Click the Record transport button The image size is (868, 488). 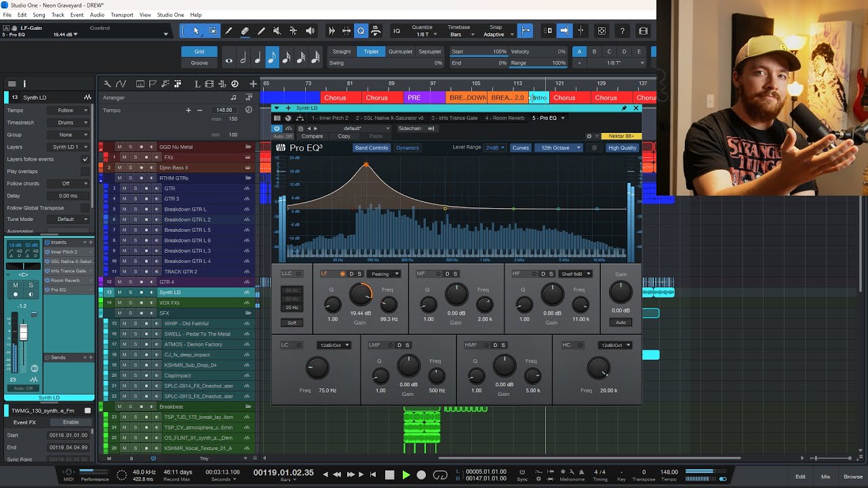click(421, 474)
